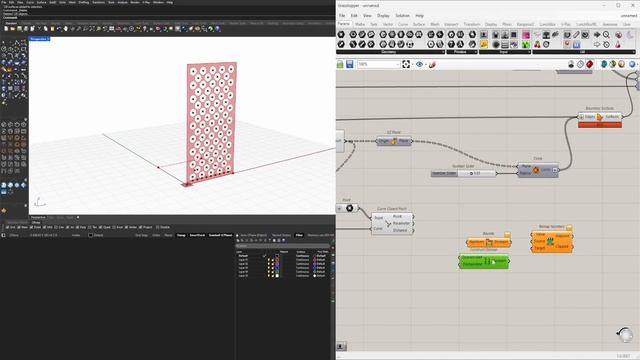This screenshot has width=640, height=360.
Task: Open the Grasshopper Solution menu
Action: pyautogui.click(x=402, y=16)
